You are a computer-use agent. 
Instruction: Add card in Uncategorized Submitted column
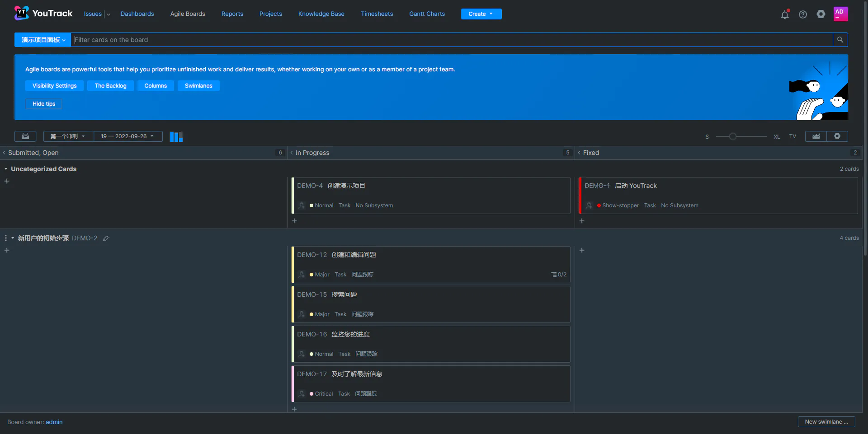[x=7, y=181]
